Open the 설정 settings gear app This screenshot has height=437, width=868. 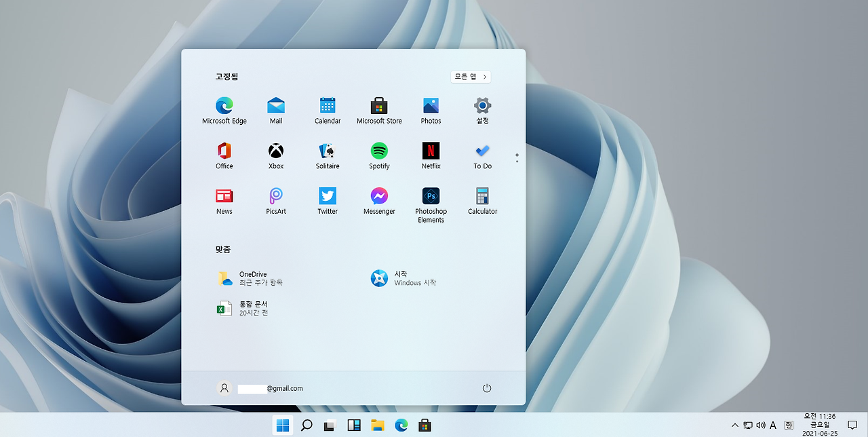tap(482, 111)
